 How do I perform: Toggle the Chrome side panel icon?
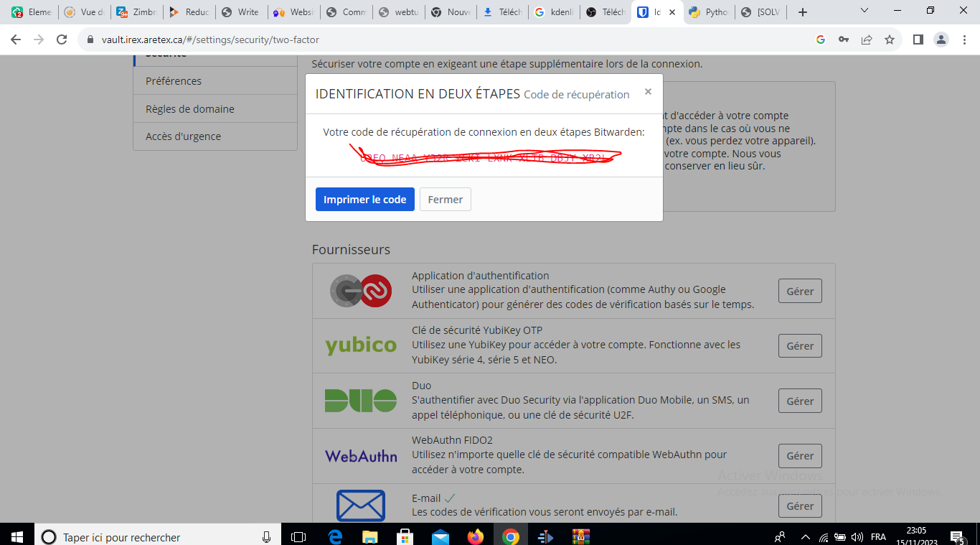pyautogui.click(x=918, y=39)
